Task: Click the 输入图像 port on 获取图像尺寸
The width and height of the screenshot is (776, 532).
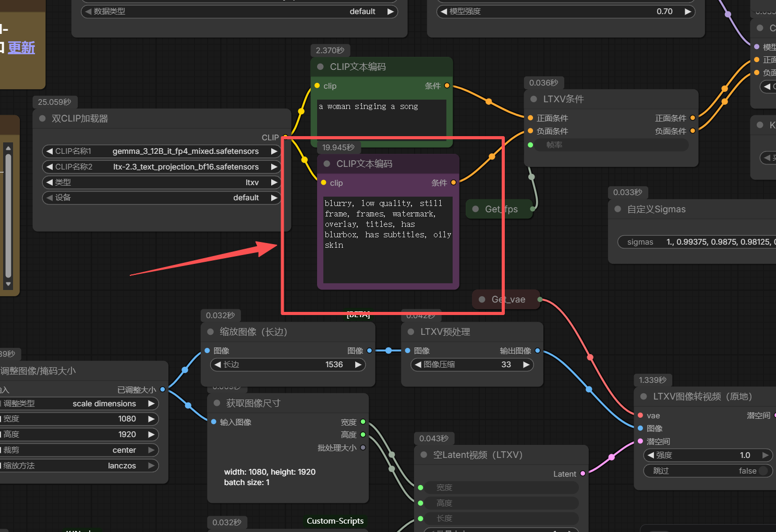Action: coord(214,422)
